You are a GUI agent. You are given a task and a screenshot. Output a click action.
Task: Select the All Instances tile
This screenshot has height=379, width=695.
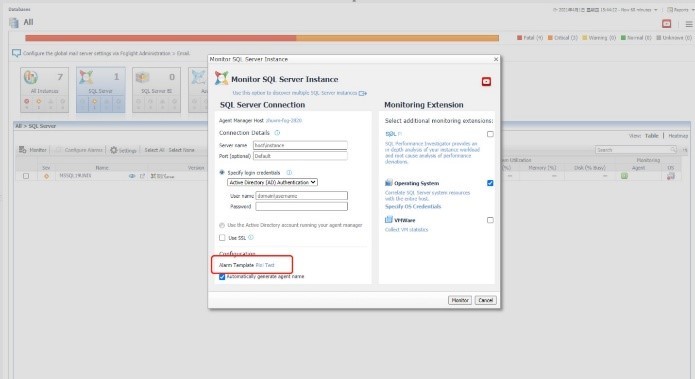(44, 90)
